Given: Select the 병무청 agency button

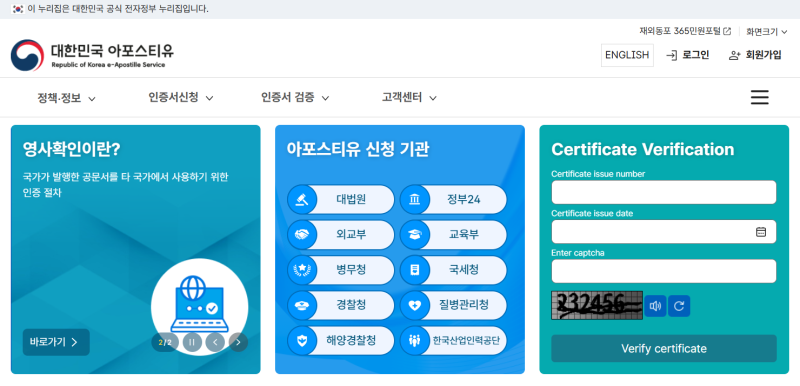Looking at the screenshot, I should [341, 270].
